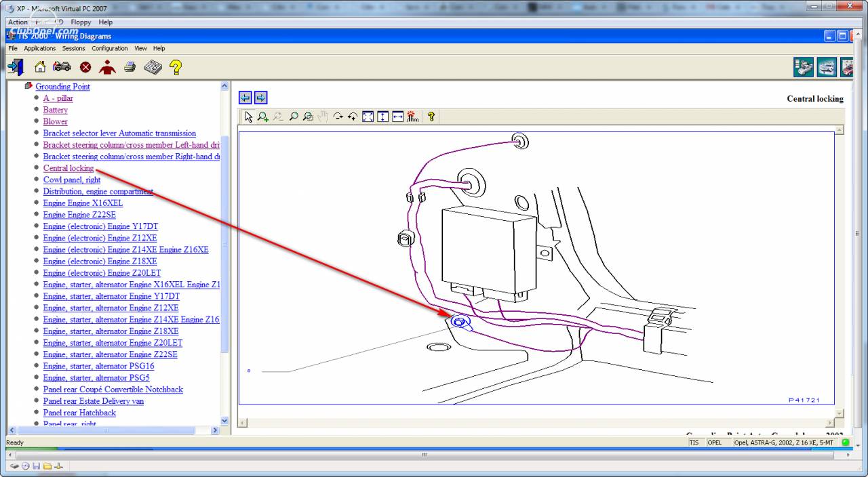Screen dimensions: 868x477
Task: Click the green status indicator in the status bar
Action: point(846,442)
